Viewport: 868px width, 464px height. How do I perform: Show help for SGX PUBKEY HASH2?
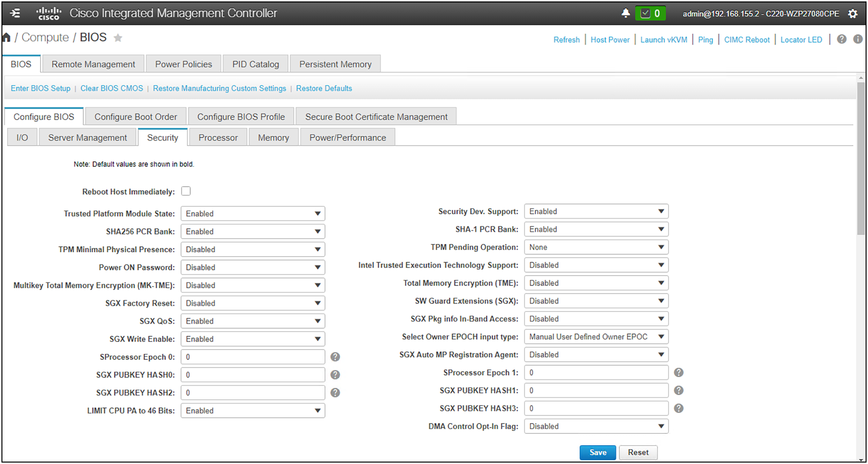coord(335,393)
